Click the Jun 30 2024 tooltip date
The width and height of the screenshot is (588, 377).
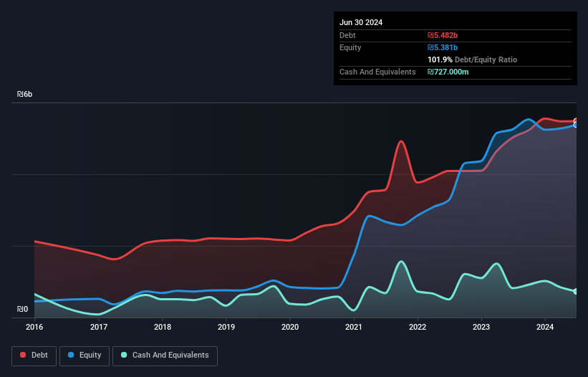[361, 22]
